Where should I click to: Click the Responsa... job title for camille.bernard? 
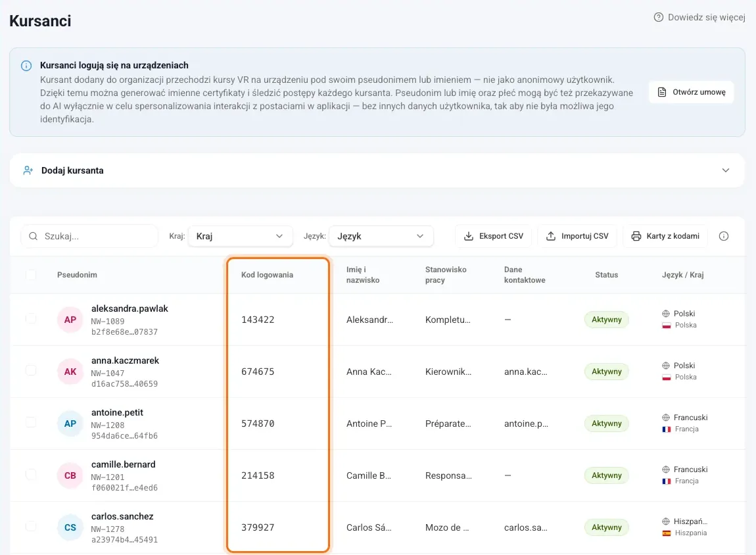point(448,475)
